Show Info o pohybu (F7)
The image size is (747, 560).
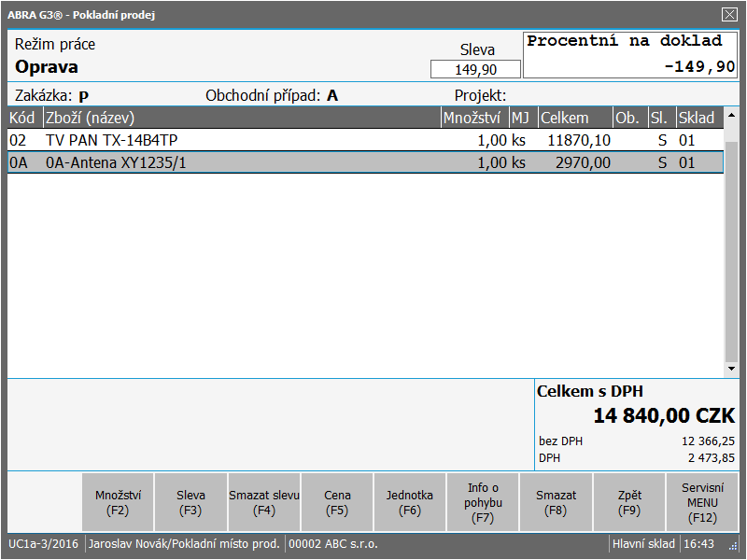[x=483, y=502]
